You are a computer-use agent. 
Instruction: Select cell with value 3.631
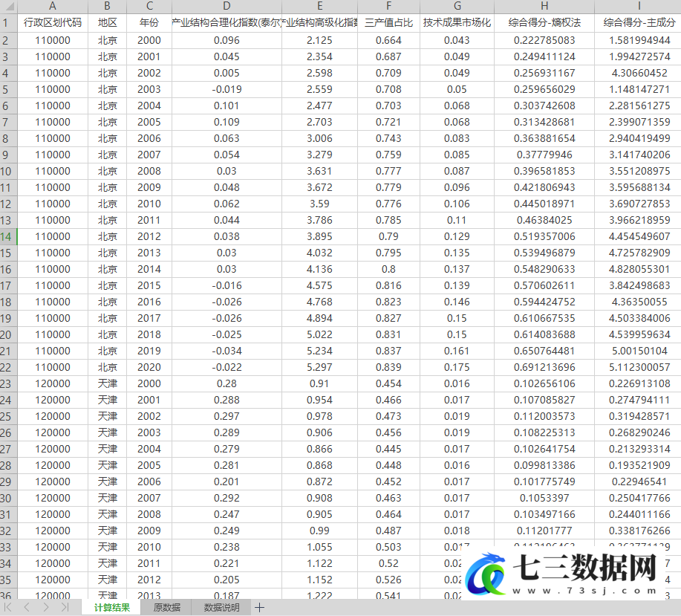tap(319, 171)
